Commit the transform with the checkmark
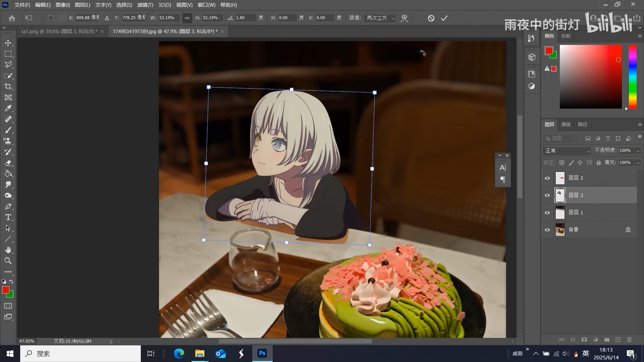Image resolution: width=644 pixels, height=362 pixels. [444, 18]
